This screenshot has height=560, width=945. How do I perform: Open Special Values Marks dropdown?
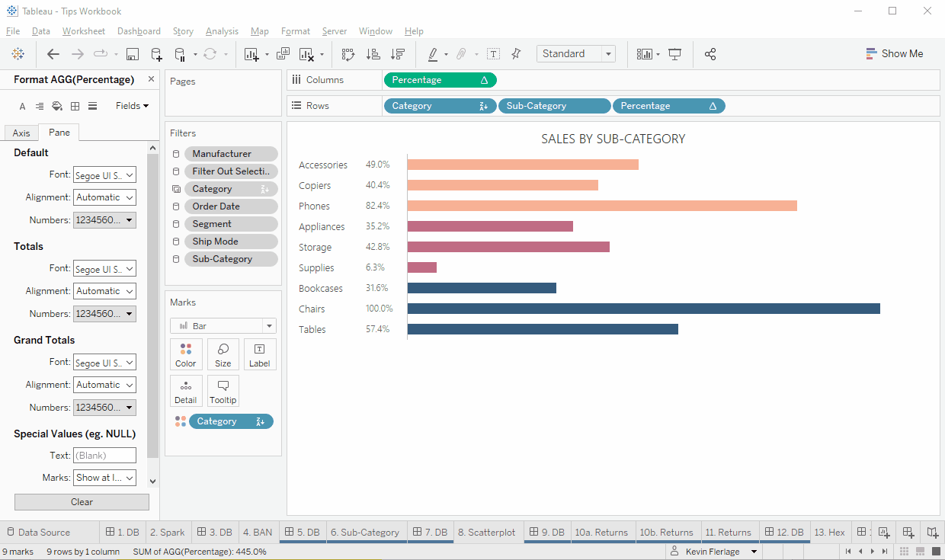(104, 478)
